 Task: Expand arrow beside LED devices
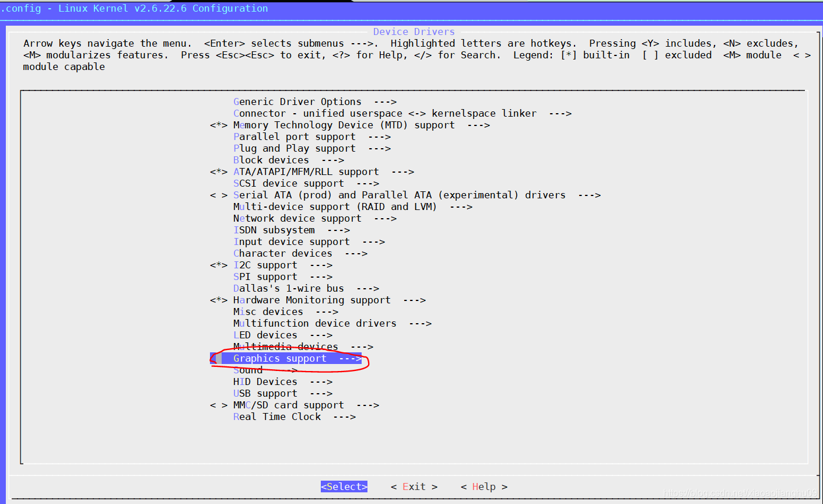click(321, 335)
